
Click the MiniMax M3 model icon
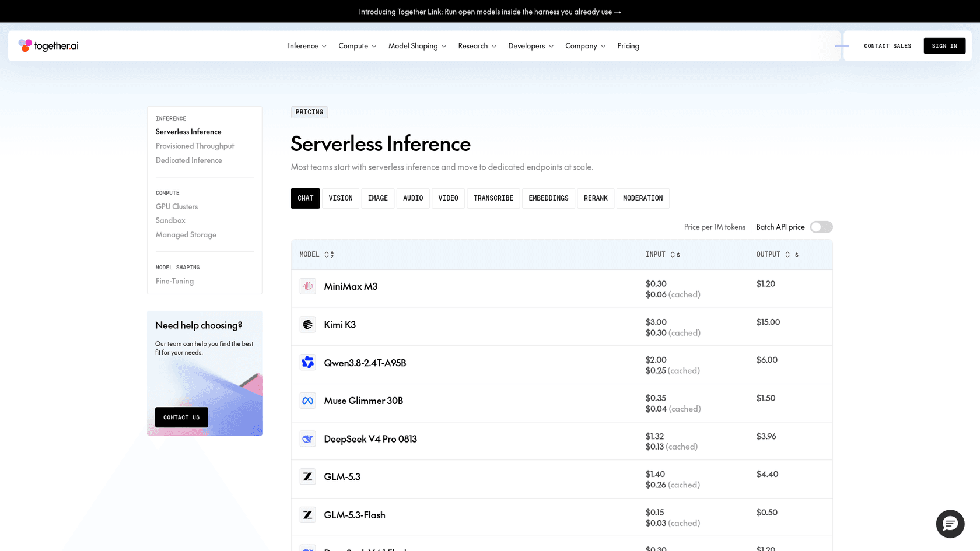point(307,286)
